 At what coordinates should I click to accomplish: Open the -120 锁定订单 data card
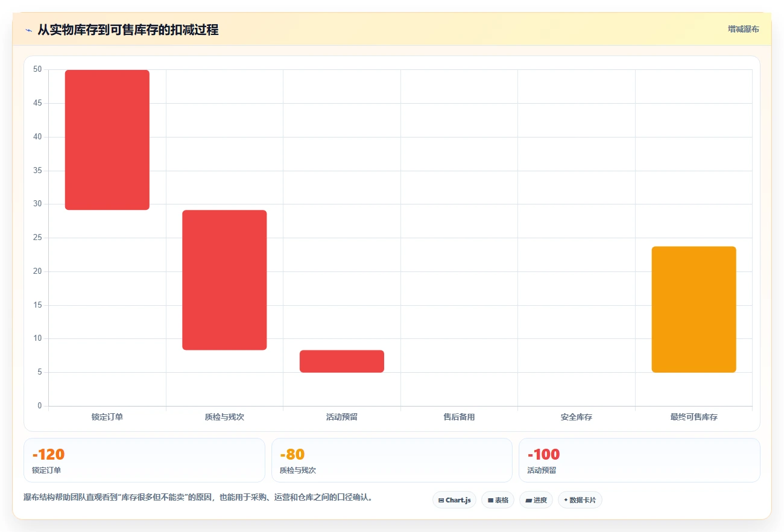144,460
